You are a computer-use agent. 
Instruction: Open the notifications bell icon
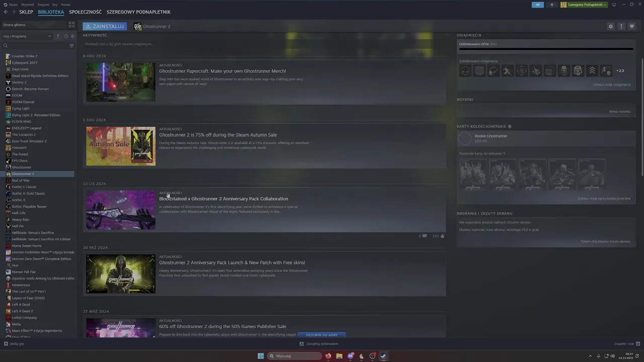tap(552, 5)
